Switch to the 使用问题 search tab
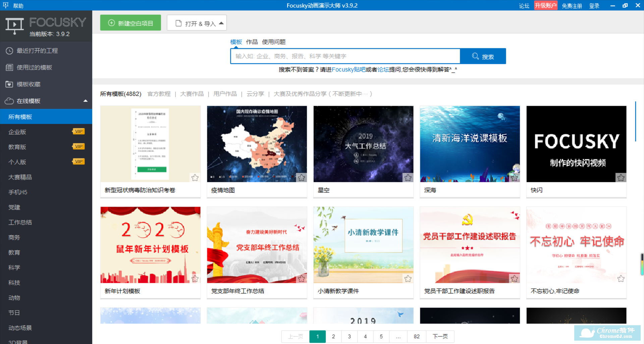644x344 pixels. pos(274,42)
